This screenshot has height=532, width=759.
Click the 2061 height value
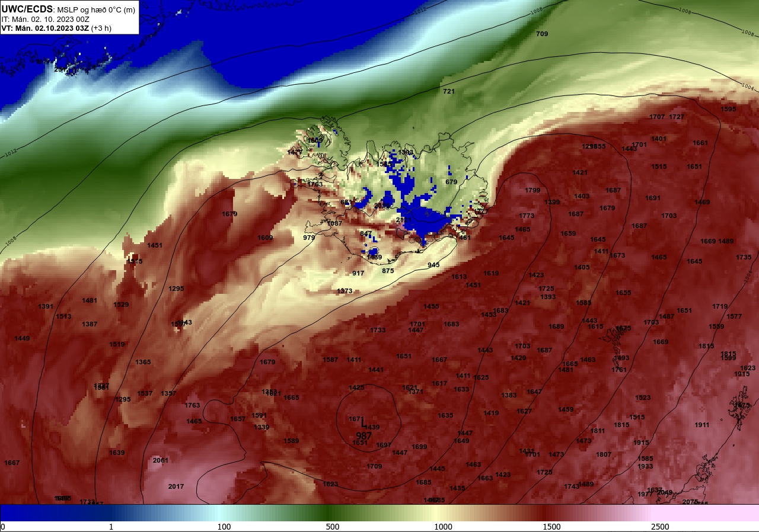click(161, 460)
